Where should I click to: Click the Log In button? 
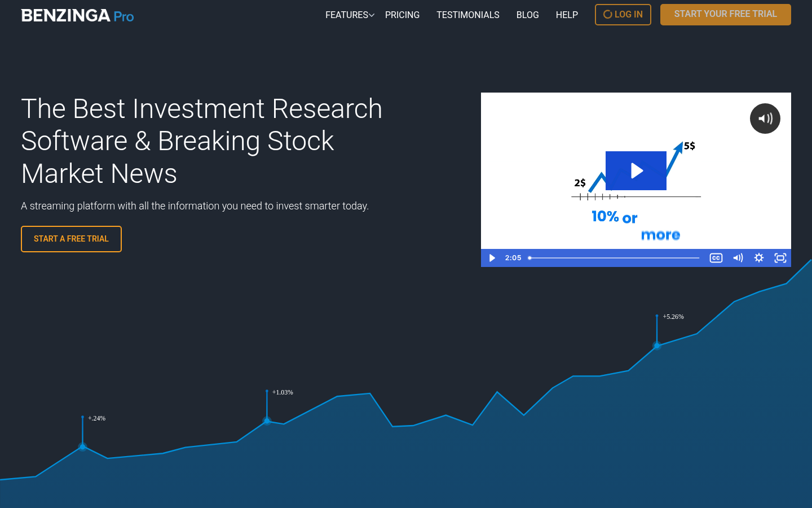tap(623, 15)
